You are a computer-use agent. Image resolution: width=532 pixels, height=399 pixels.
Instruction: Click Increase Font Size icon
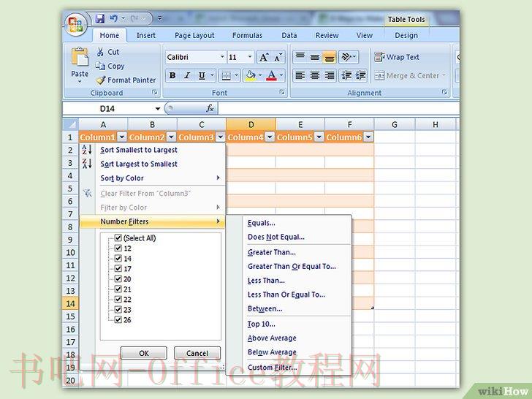(264, 57)
